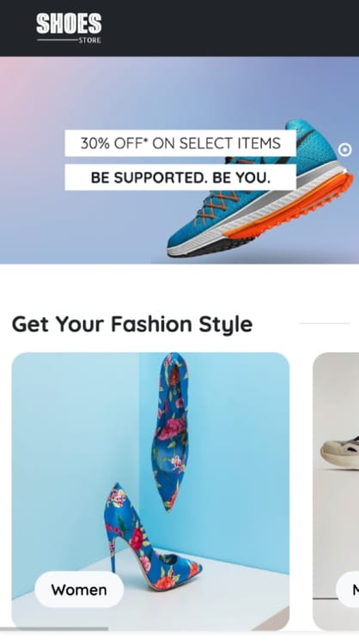Open the partially visible second category card
The width and height of the screenshot is (359, 644).
click(x=336, y=491)
